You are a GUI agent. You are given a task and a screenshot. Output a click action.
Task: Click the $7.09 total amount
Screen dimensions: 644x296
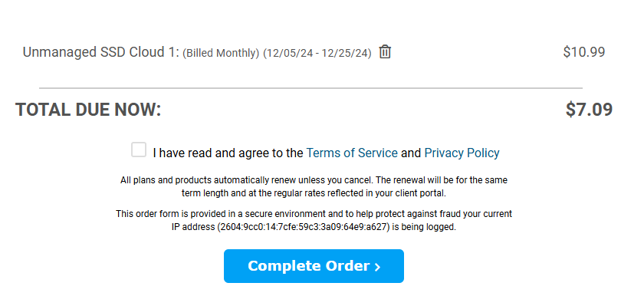[x=589, y=110]
